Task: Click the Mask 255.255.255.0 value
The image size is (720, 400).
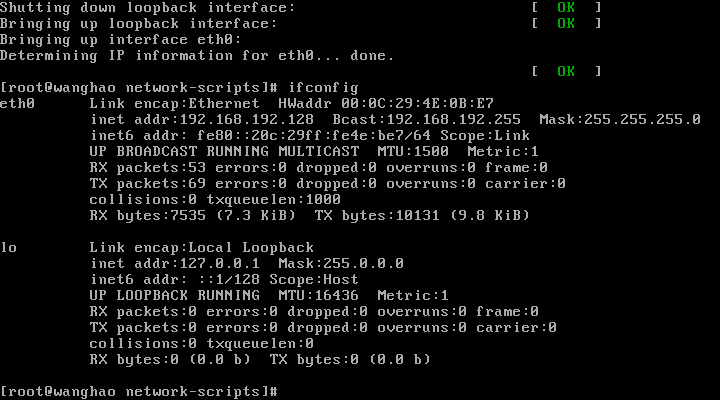Action: [x=620, y=119]
